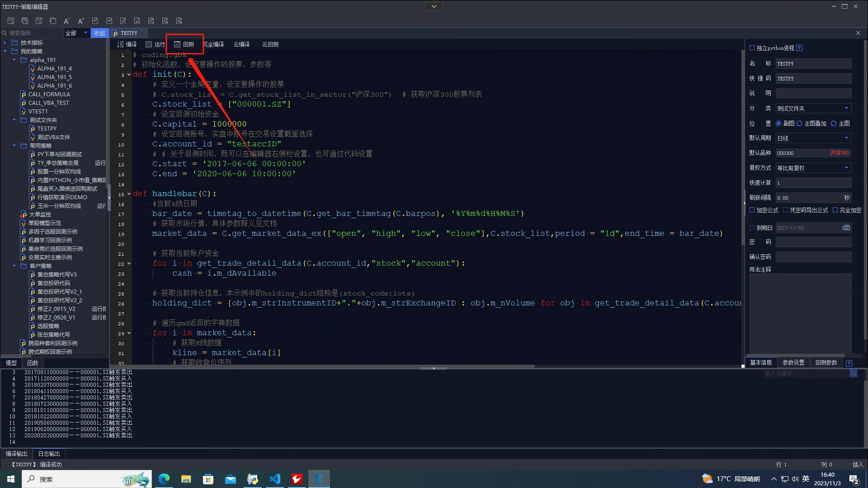Switch to the 编译输出 tab
The height and width of the screenshot is (488, 868).
click(x=17, y=454)
